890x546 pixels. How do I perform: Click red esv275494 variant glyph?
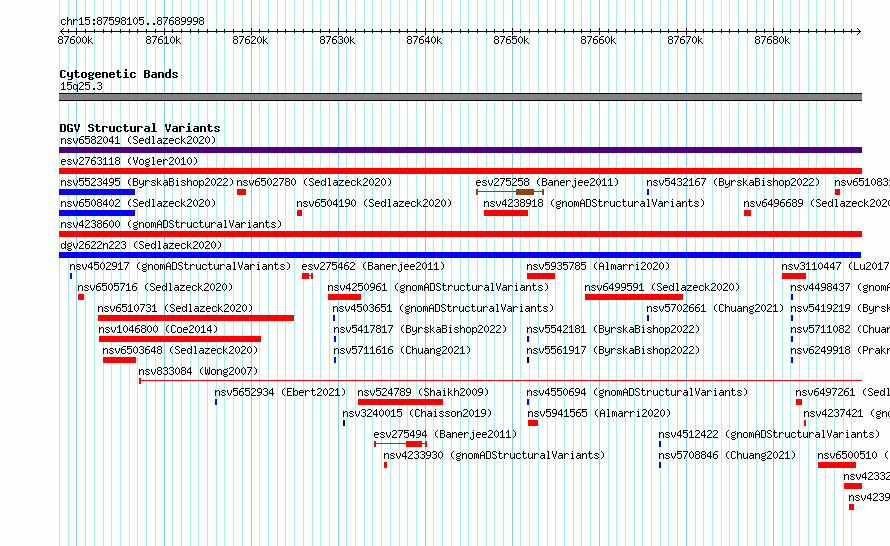click(x=401, y=444)
